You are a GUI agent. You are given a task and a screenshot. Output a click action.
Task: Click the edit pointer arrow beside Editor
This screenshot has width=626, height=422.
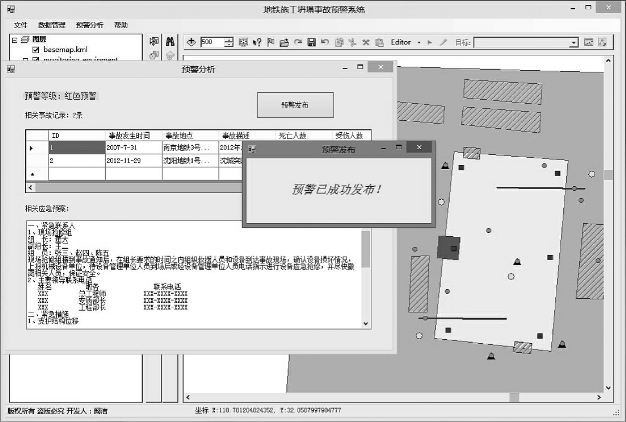[431, 43]
